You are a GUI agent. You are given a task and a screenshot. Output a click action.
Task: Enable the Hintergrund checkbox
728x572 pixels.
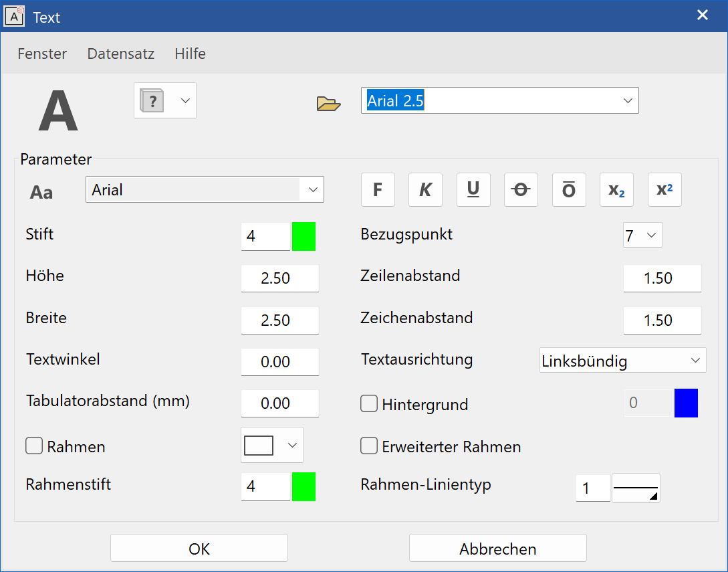pos(369,403)
